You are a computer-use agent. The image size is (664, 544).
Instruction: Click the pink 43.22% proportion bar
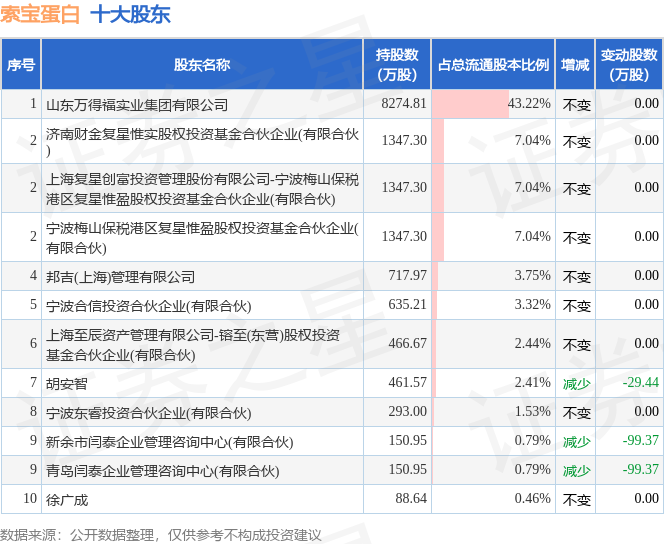[470, 104]
